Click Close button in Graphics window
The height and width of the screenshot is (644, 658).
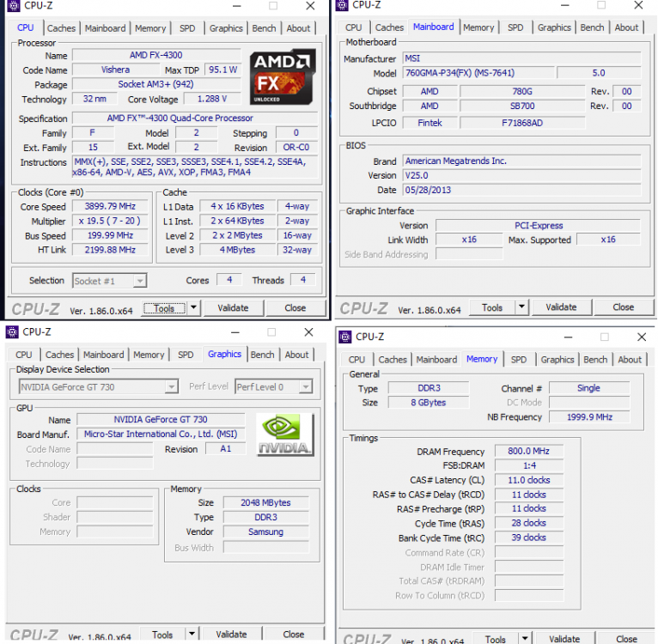(293, 634)
